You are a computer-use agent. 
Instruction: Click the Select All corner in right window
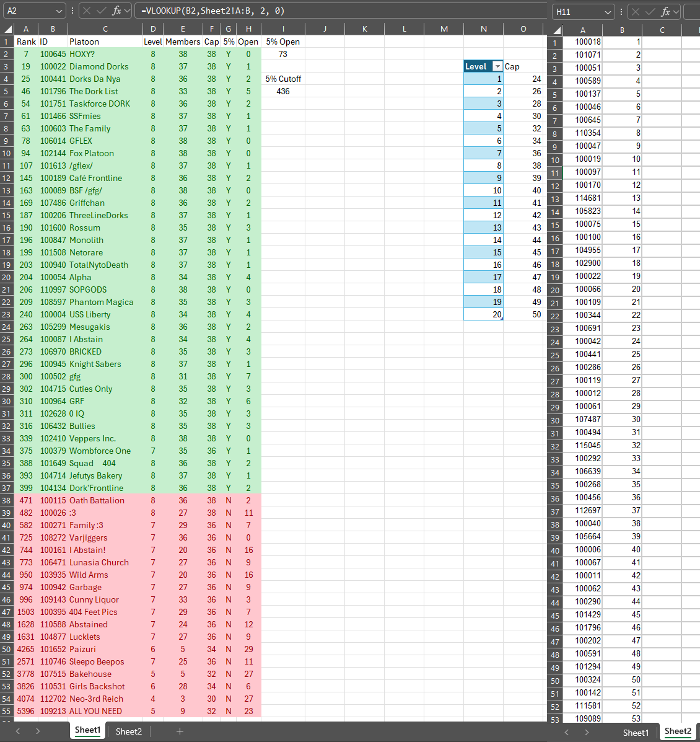pos(556,30)
